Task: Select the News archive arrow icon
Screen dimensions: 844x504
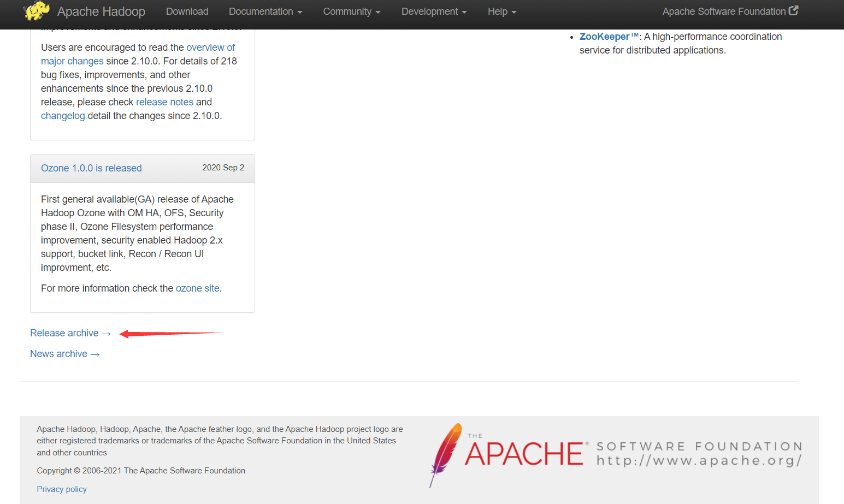Action: tap(95, 354)
